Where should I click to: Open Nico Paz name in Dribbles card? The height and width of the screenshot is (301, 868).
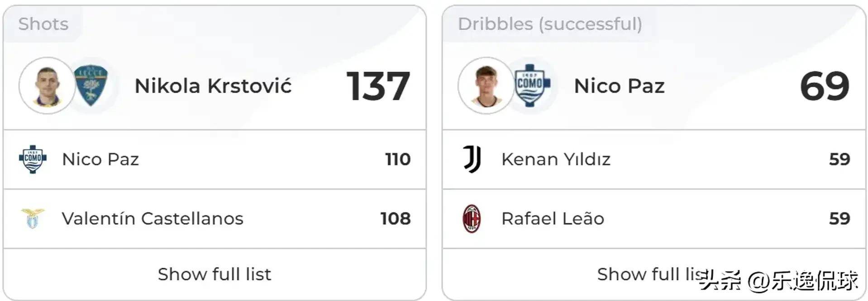click(619, 86)
